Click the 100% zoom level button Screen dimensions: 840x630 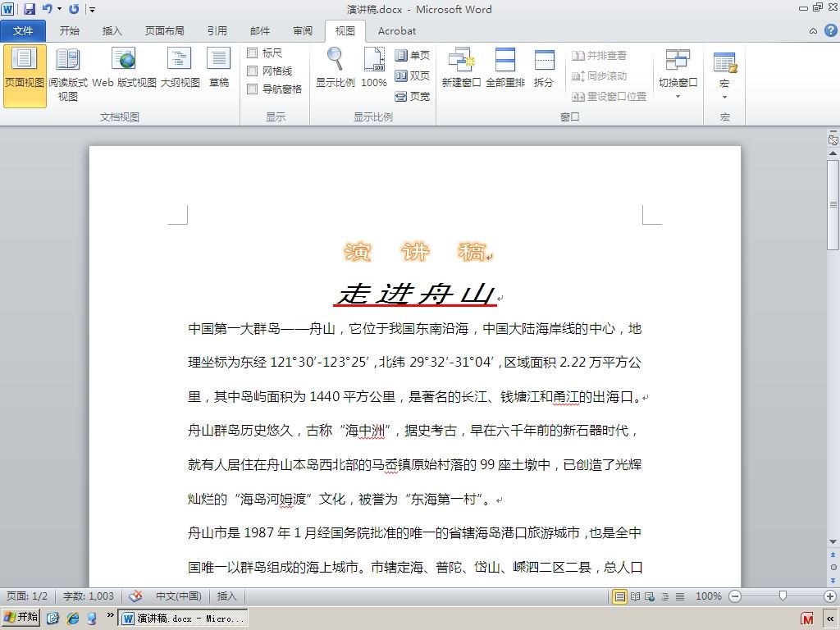[x=708, y=596]
